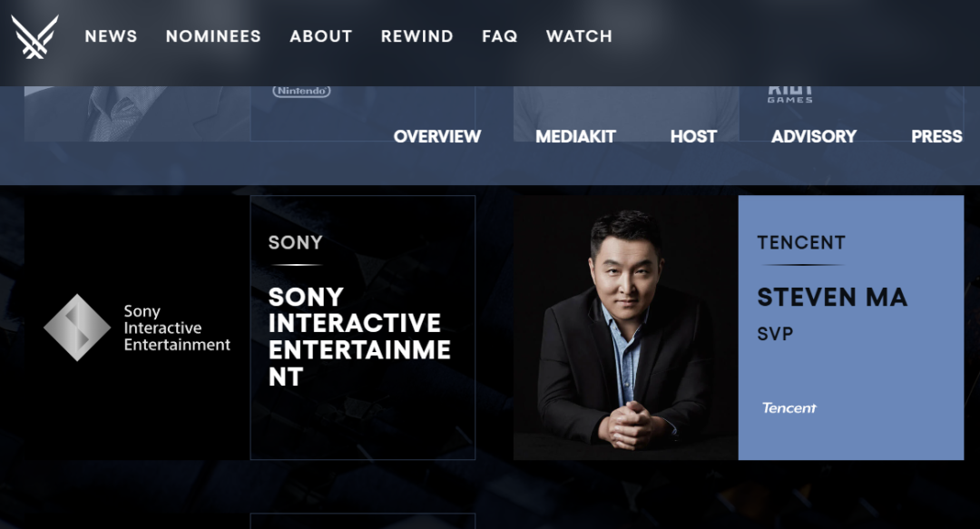Switch to the OVERVIEW tab

(x=436, y=136)
